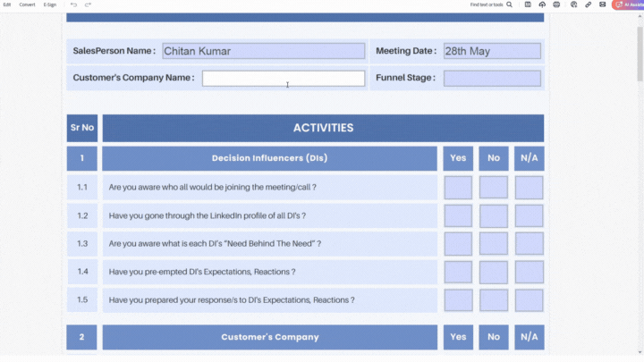Check Yes for question 1.5
This screenshot has height=362, width=644.
tap(458, 300)
